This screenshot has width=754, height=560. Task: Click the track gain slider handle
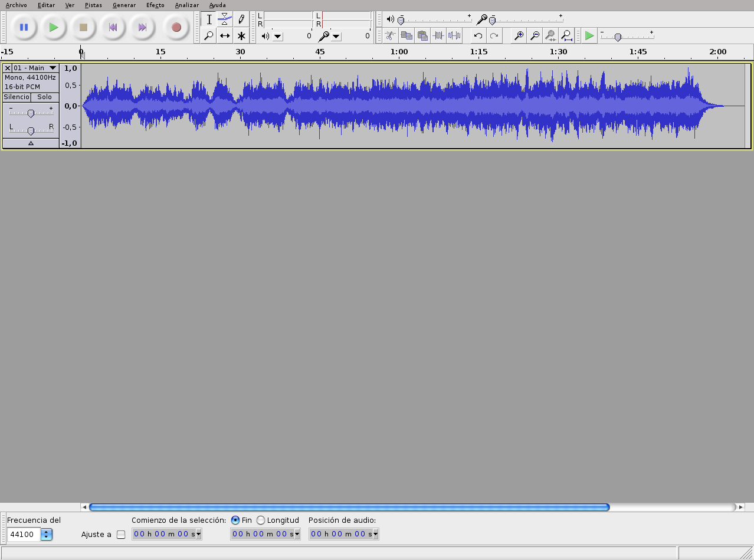pos(31,113)
